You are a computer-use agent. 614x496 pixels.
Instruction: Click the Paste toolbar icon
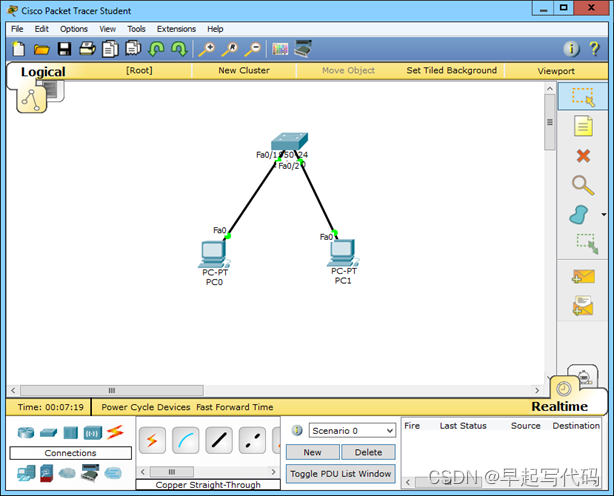[x=134, y=49]
